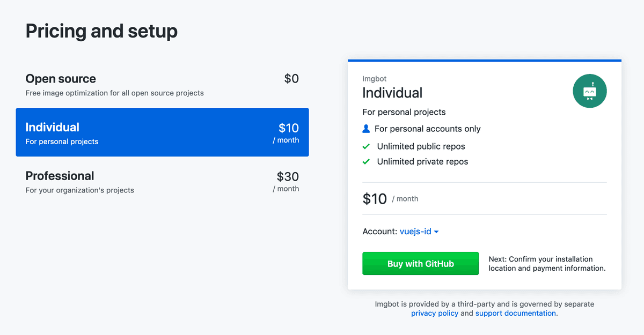This screenshot has height=335, width=644.
Task: Open the support documentation link
Action: pyautogui.click(x=515, y=313)
